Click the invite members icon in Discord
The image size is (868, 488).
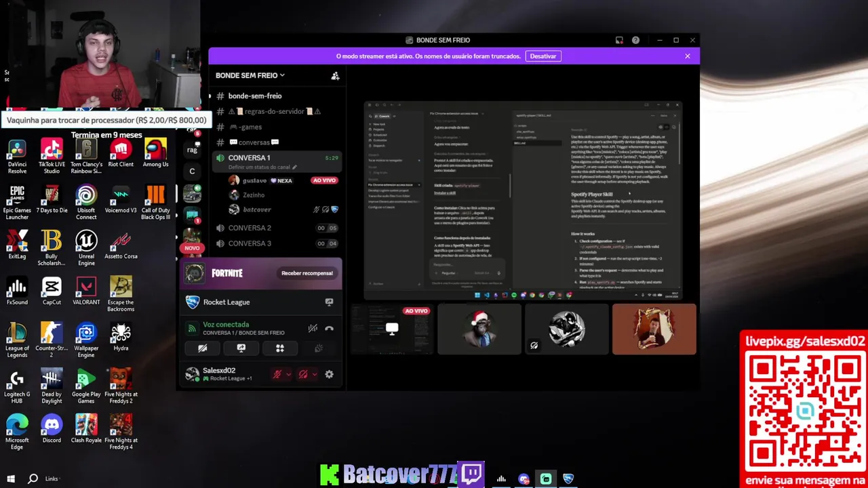[x=335, y=76]
